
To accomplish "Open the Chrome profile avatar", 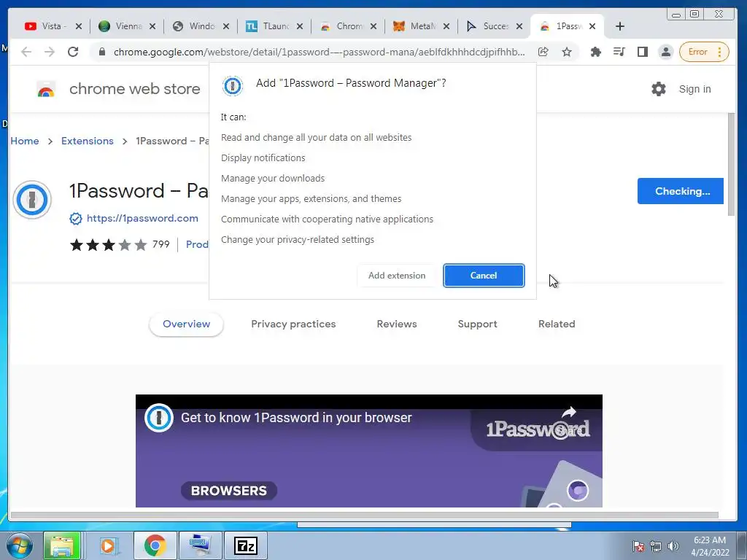I will pos(665,52).
